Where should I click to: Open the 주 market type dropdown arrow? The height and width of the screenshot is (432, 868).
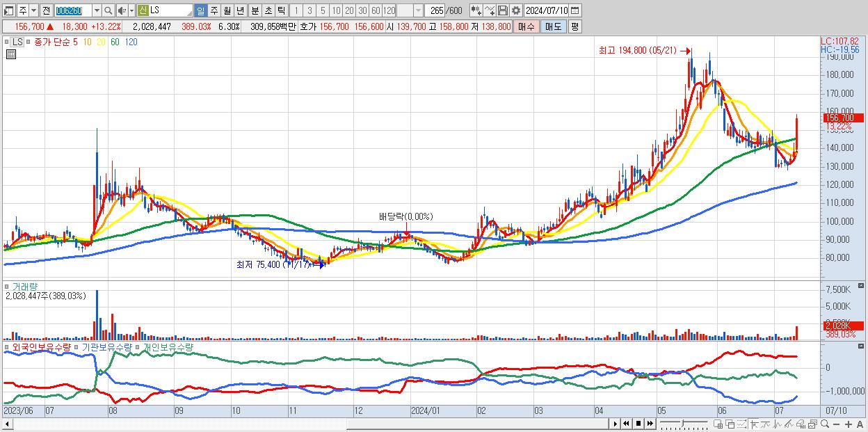point(33,10)
